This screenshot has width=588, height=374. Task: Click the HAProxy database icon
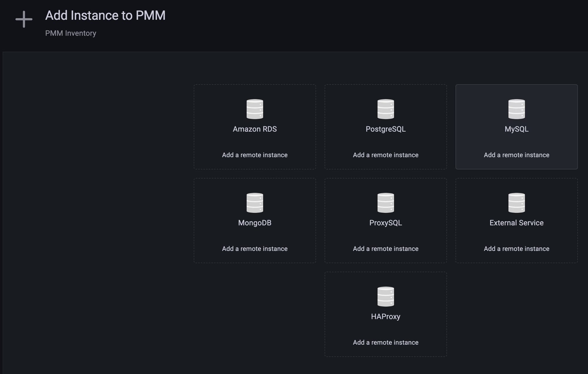385,297
